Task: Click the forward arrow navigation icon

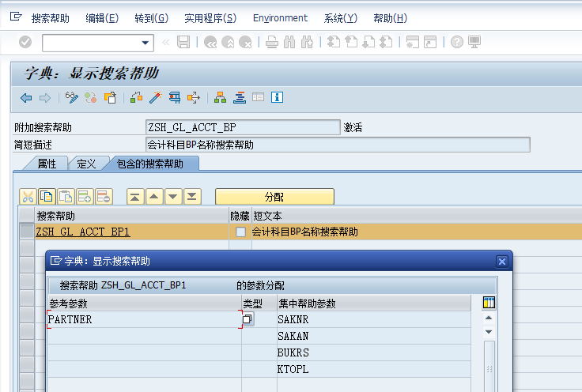Action: [x=45, y=98]
